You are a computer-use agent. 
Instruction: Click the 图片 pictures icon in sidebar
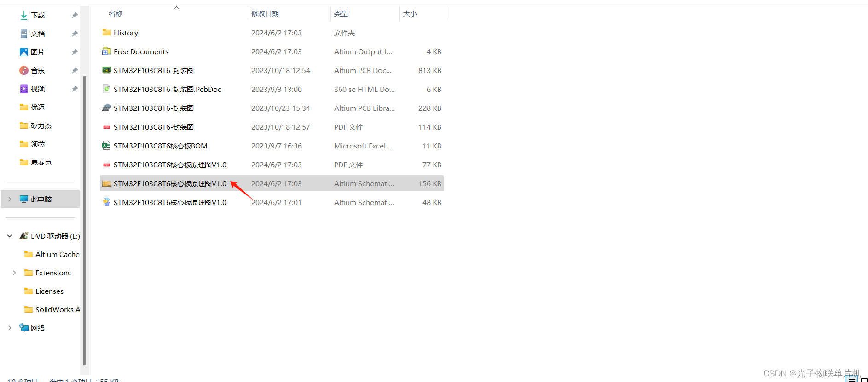tap(24, 52)
